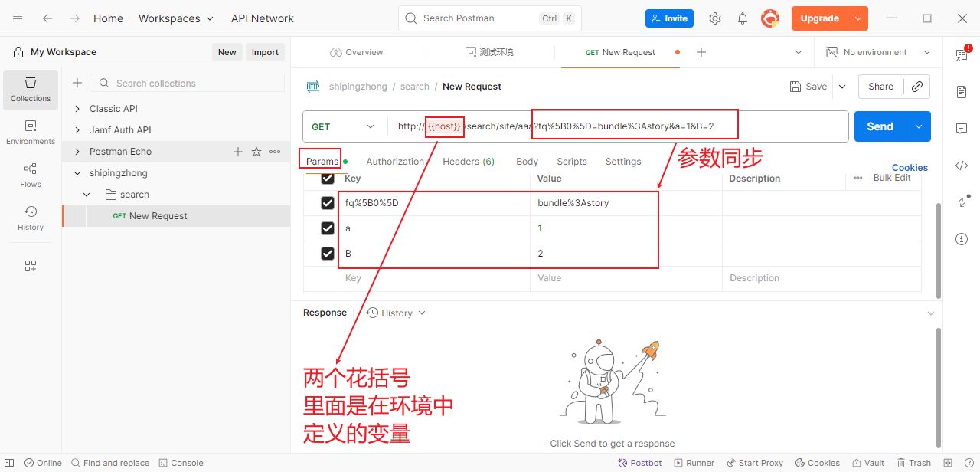
Task: Switch to the Headers tab
Action: (468, 162)
